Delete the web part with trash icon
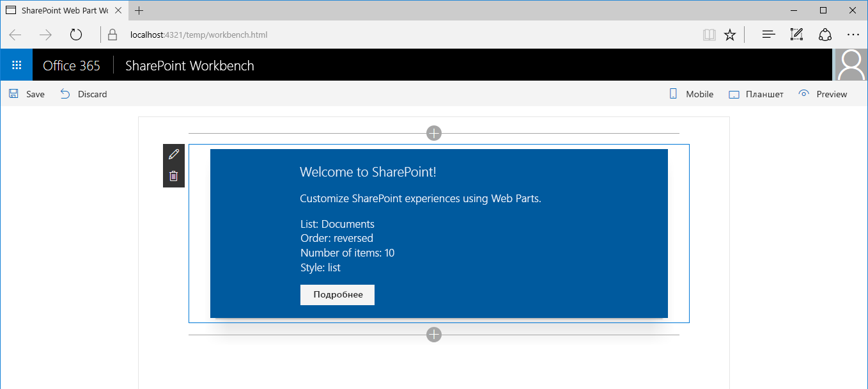Viewport: 868px width, 389px height. [x=174, y=176]
